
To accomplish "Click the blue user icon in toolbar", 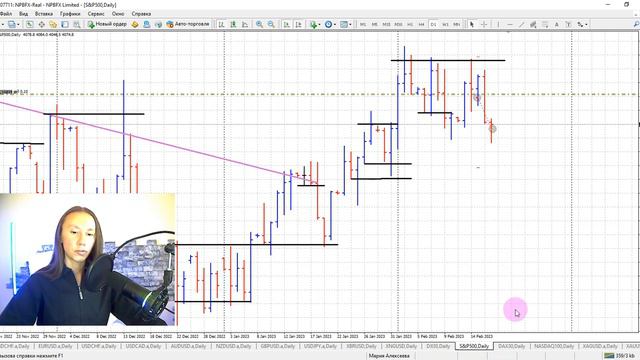I will coord(147,24).
